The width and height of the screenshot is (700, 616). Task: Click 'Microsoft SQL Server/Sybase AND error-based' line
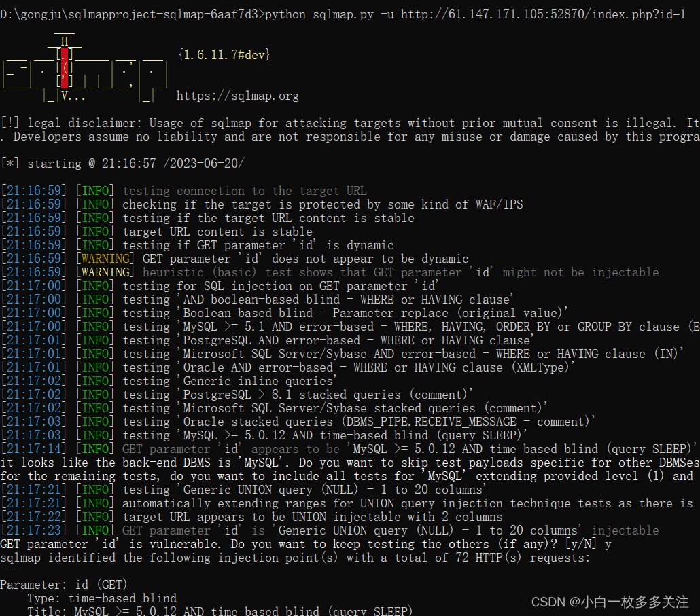coord(342,354)
